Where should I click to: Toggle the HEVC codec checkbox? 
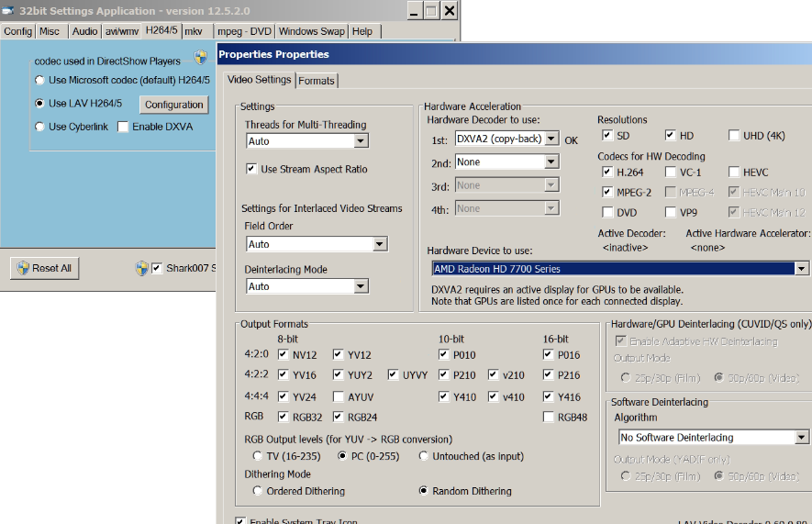734,172
